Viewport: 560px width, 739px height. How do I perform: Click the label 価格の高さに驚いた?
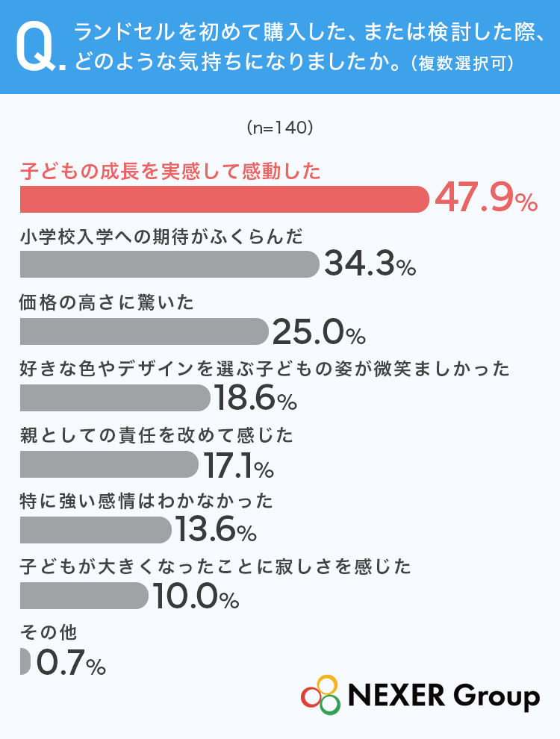click(107, 302)
